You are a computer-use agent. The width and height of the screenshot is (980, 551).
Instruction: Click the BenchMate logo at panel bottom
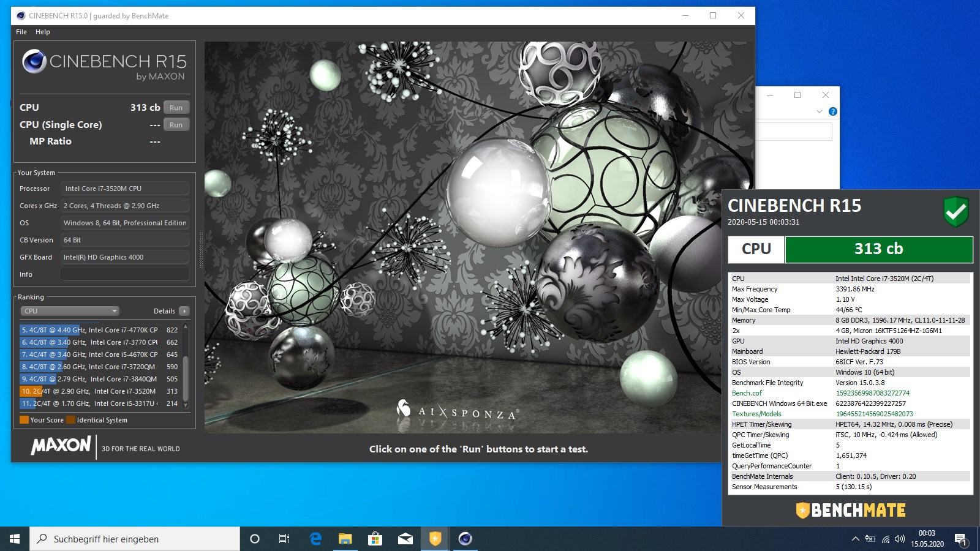[x=851, y=510]
